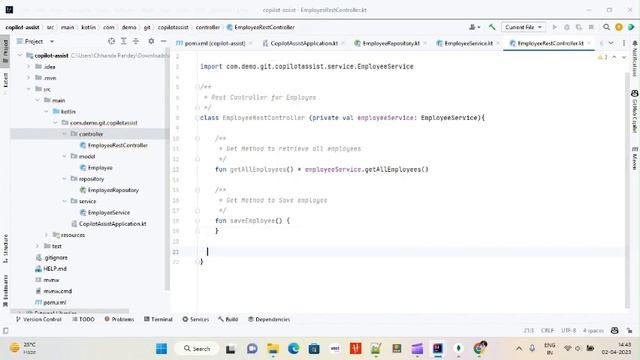Collapse the src folder
Screen dimensions: 640x360
tap(29, 89)
